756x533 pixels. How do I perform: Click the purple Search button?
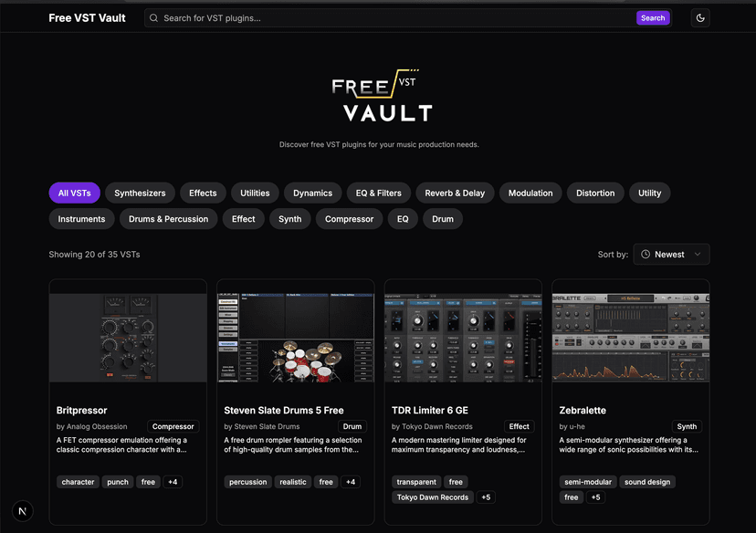tap(653, 18)
